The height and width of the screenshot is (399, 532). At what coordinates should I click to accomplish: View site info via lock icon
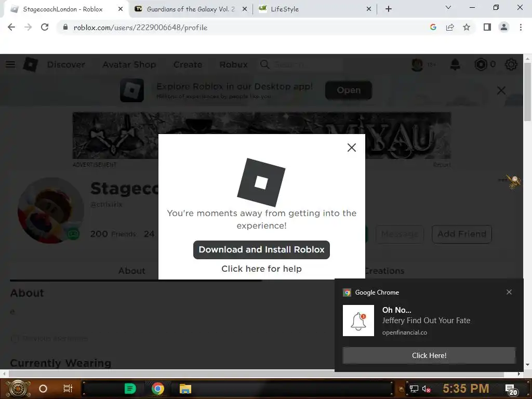pyautogui.click(x=65, y=28)
